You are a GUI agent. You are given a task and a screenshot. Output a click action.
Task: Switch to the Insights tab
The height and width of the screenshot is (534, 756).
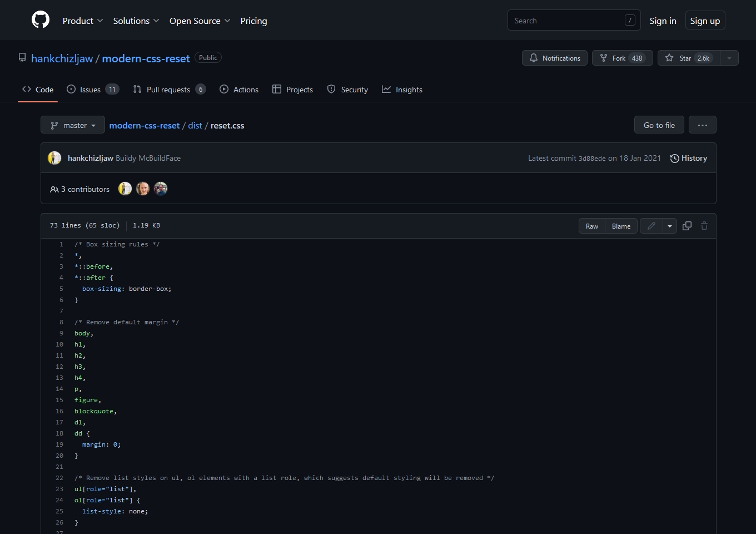pyautogui.click(x=402, y=90)
